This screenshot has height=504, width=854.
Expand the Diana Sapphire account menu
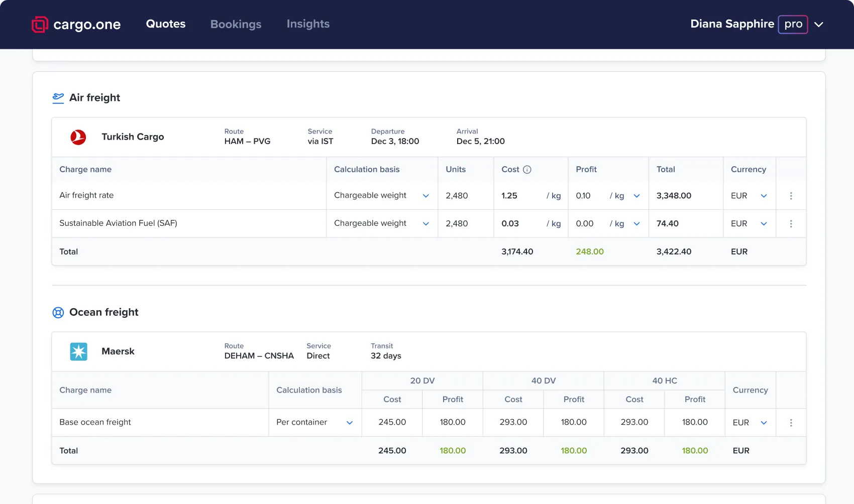(819, 24)
